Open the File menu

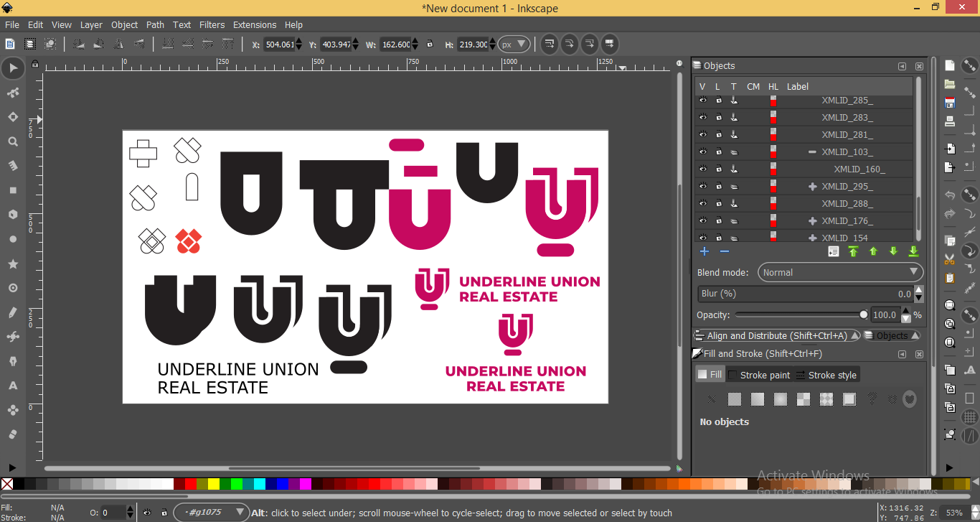(12, 24)
